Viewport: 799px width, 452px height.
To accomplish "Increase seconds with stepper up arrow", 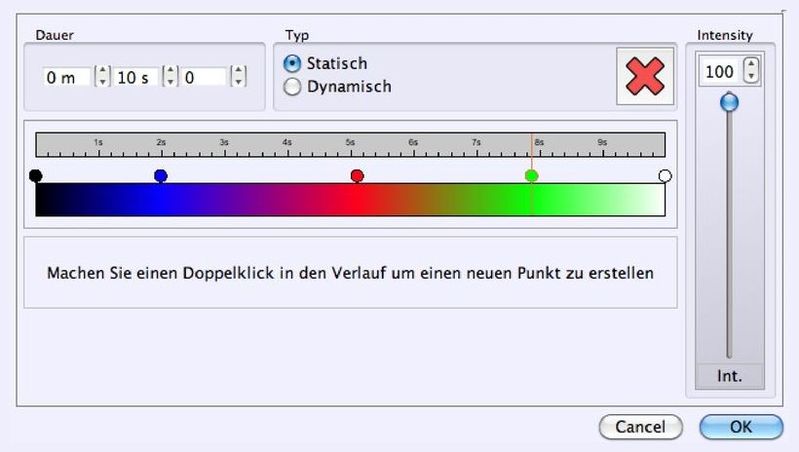I will (170, 71).
